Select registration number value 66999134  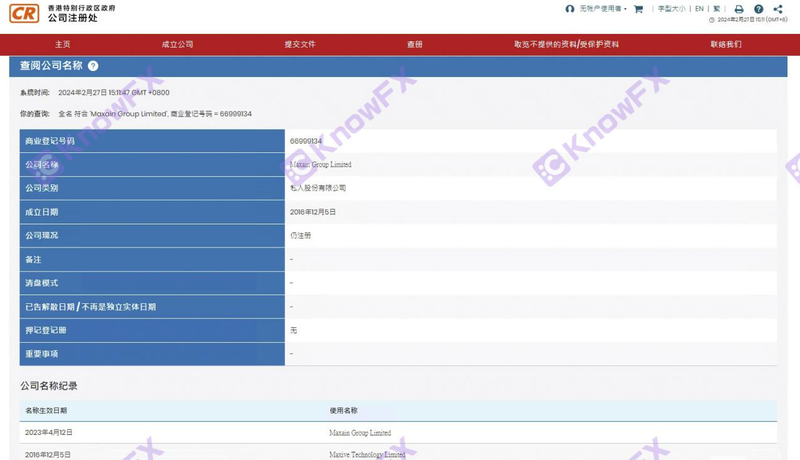(306, 141)
